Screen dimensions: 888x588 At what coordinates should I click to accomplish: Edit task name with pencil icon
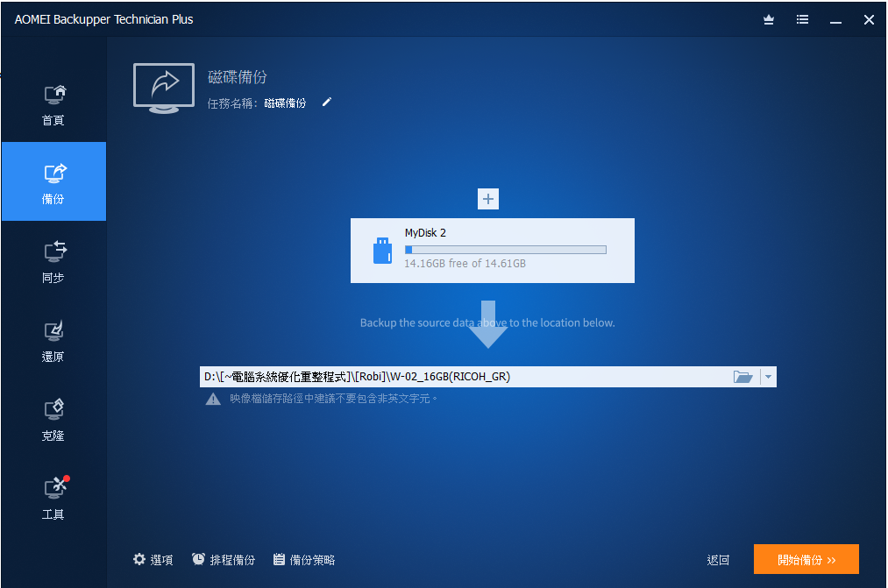pos(327,102)
